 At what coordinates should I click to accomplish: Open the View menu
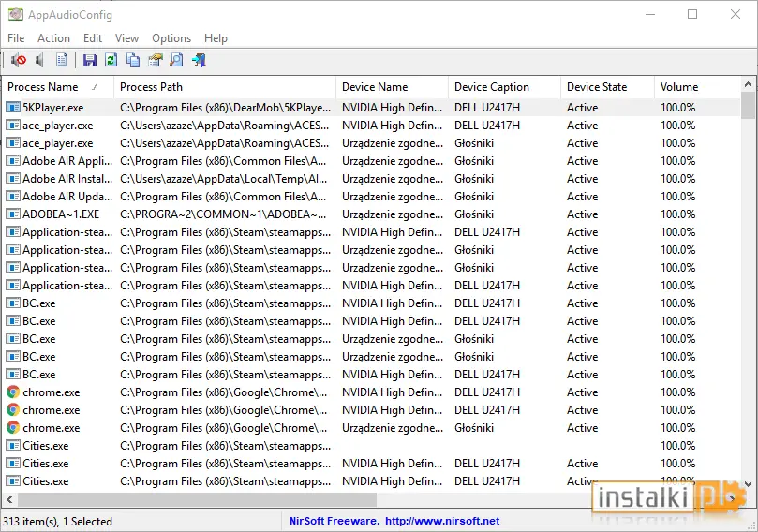(126, 38)
